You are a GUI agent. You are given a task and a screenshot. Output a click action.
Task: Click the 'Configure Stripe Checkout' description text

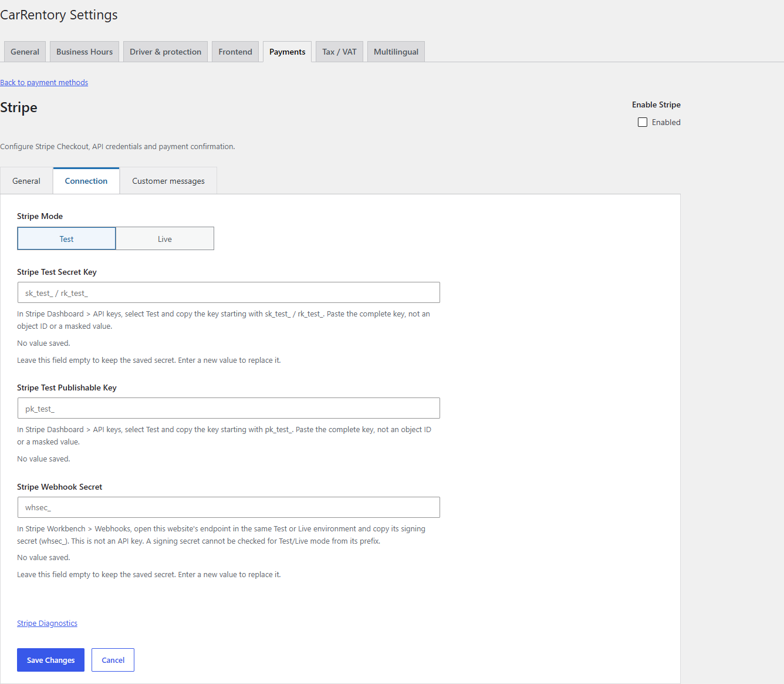[117, 147]
